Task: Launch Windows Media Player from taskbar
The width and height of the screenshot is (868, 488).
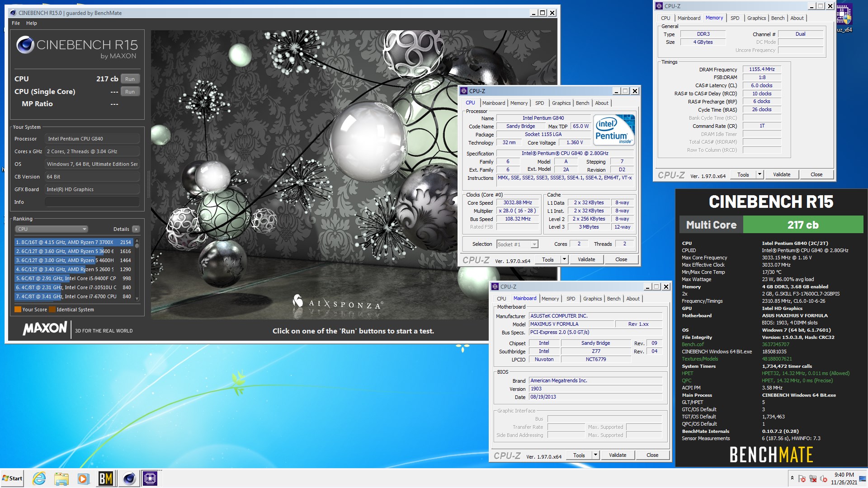Action: pyautogui.click(x=83, y=479)
